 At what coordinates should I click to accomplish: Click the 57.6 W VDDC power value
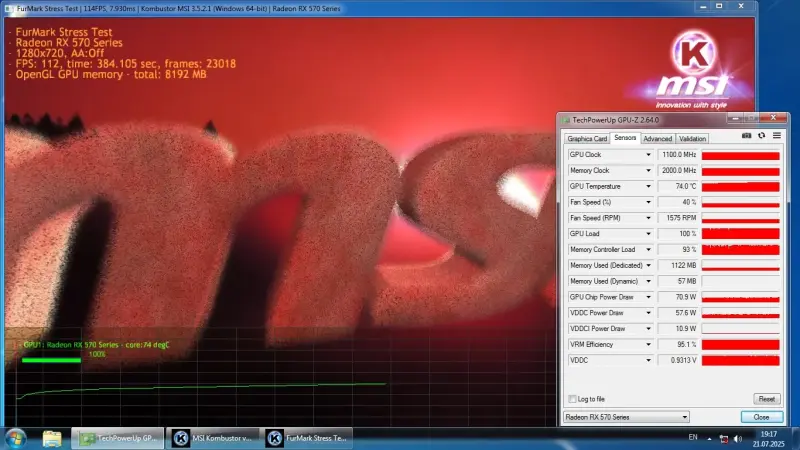(678, 313)
